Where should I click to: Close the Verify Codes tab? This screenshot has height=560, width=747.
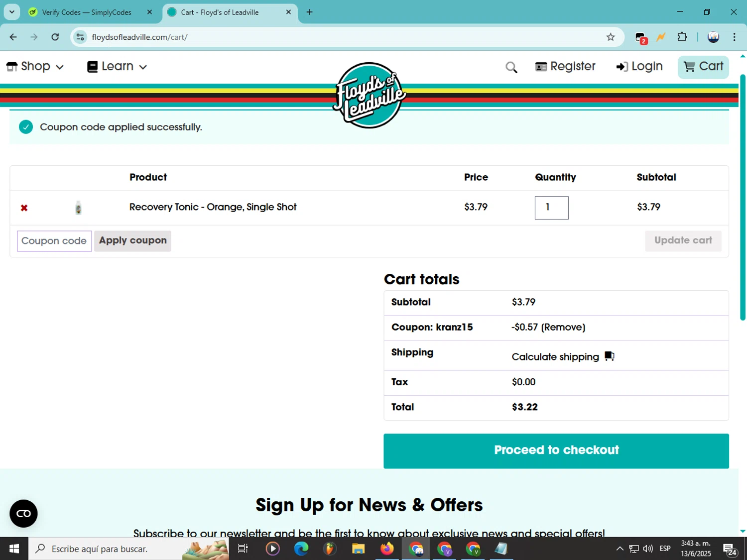click(149, 12)
